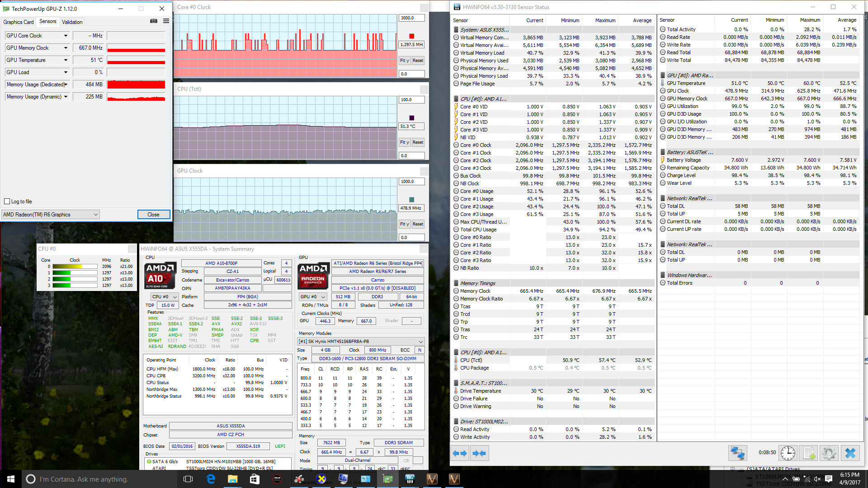This screenshot has width=868, height=488.
Task: Click the GPU-Z screenshot camera icon
Action: [x=154, y=21]
